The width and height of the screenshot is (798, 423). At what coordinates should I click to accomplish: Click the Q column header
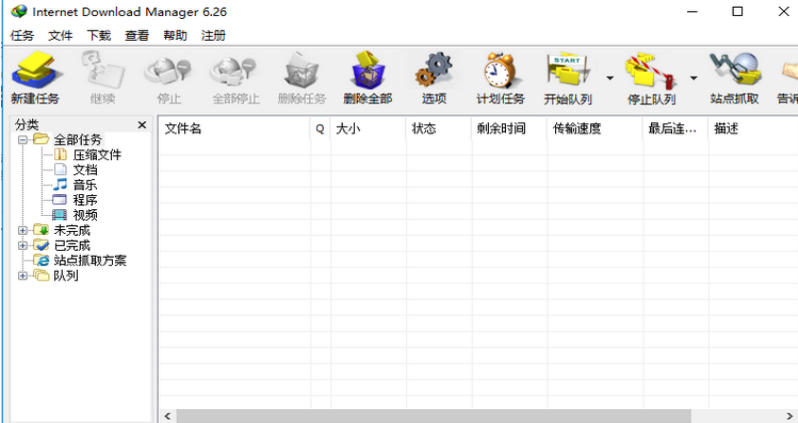click(x=321, y=129)
